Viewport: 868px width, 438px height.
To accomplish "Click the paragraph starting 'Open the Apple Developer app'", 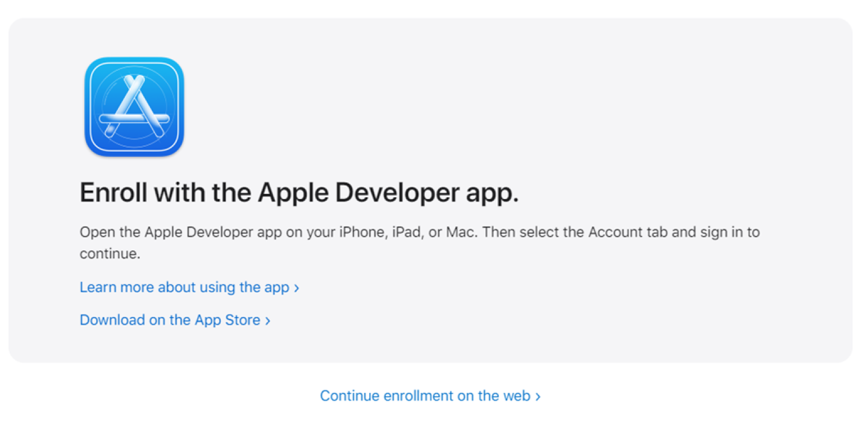I will (x=420, y=243).
